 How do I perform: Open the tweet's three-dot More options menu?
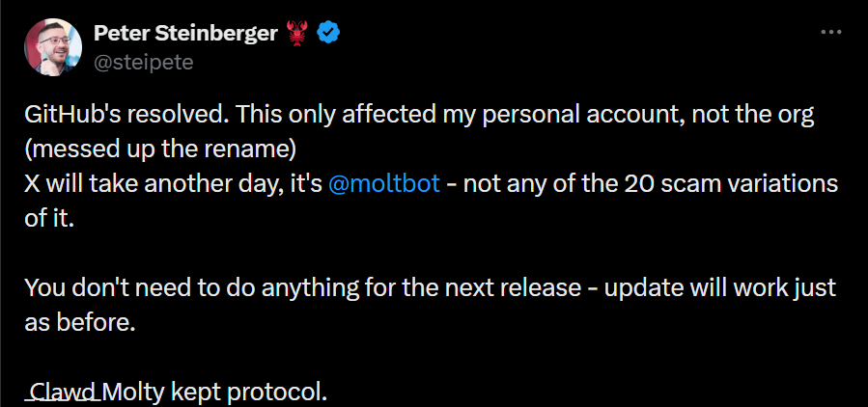[830, 32]
